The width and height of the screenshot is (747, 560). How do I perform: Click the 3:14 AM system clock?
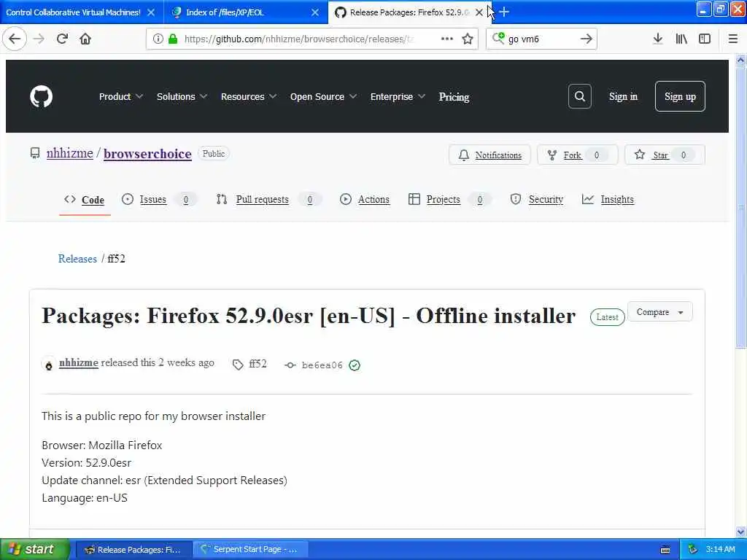720,550
